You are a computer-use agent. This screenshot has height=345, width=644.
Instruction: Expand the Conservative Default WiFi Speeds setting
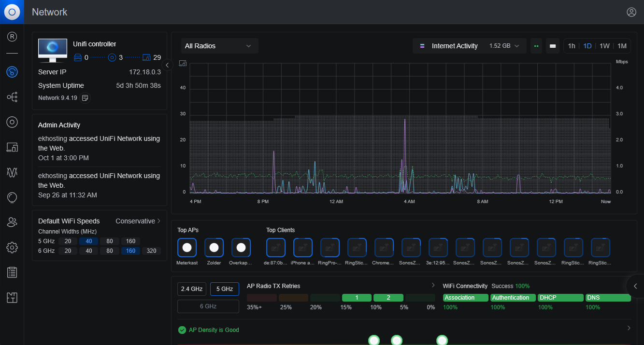coord(138,221)
